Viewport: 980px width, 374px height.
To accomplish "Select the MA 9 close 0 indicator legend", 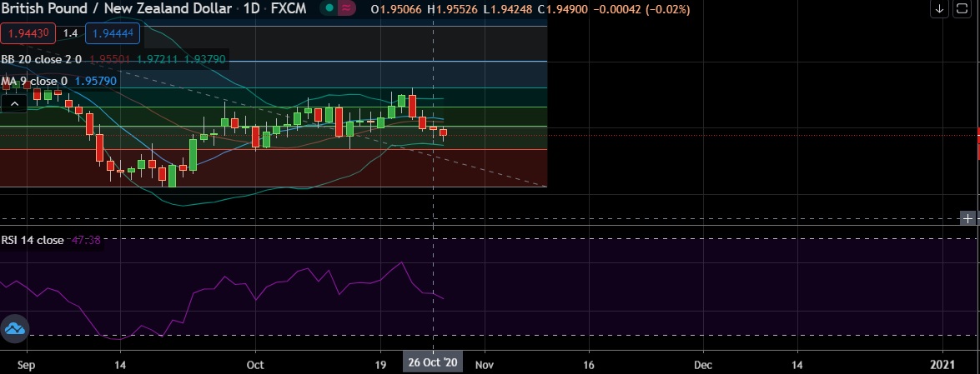I will [34, 81].
